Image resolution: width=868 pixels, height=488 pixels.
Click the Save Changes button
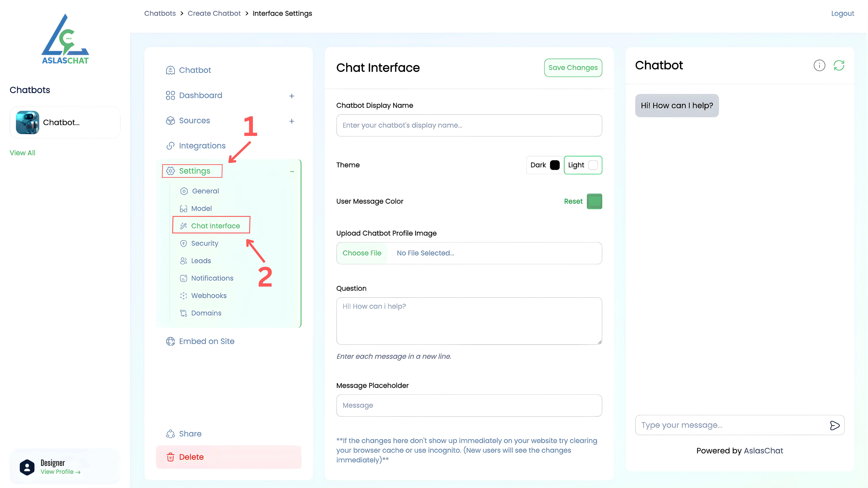tap(573, 68)
